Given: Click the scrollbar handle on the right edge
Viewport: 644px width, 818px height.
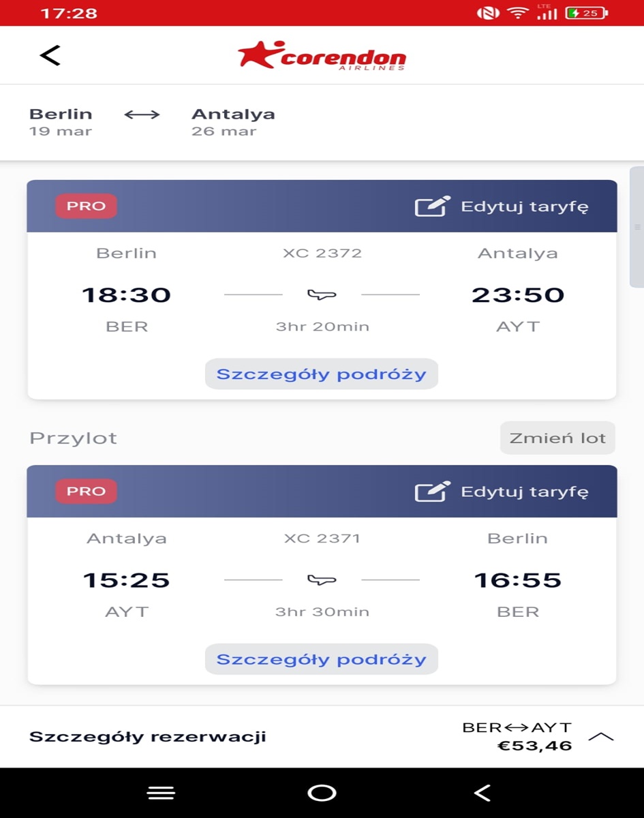Looking at the screenshot, I should point(637,227).
